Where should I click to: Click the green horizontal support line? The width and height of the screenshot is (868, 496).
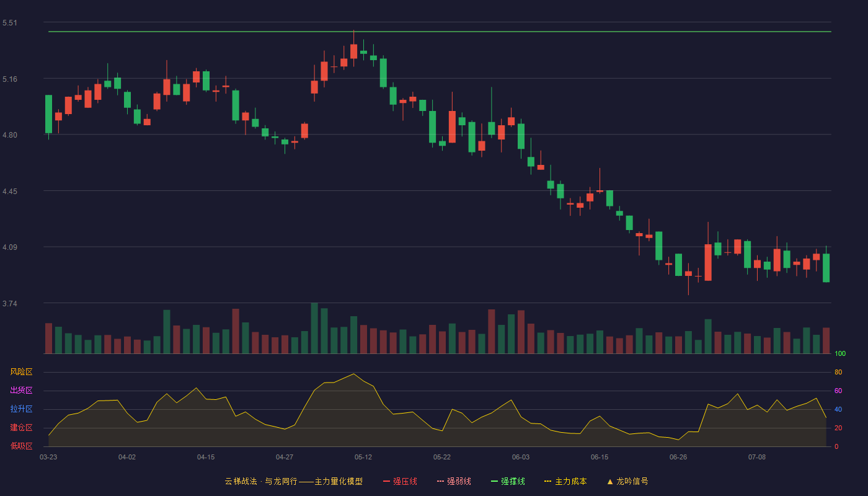[x=440, y=31]
